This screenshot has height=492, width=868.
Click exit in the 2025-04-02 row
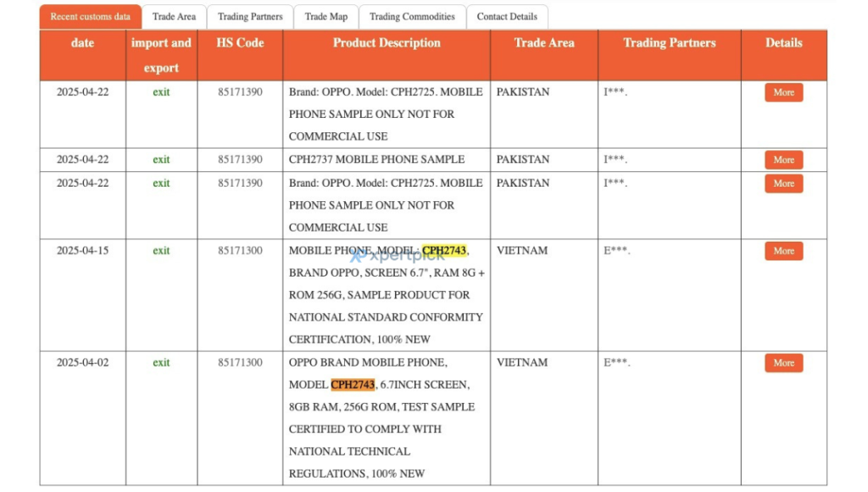pyautogui.click(x=161, y=362)
